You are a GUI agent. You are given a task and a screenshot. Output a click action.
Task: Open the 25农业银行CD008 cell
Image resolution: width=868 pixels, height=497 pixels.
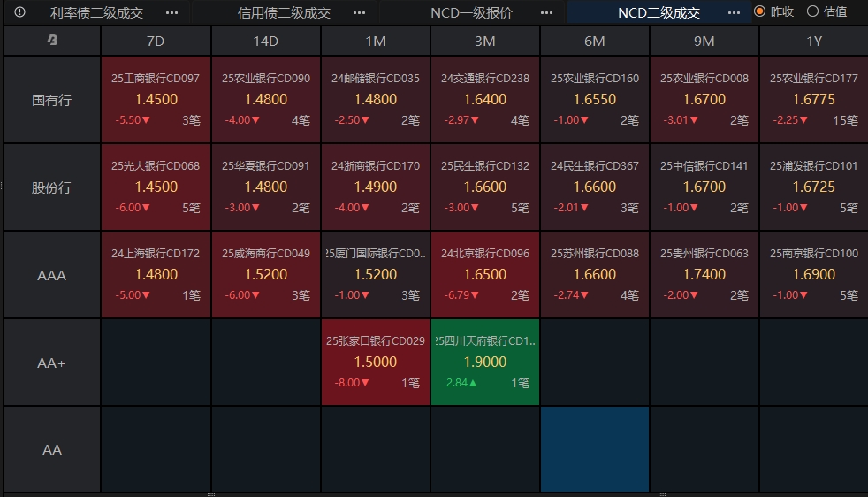(704, 100)
